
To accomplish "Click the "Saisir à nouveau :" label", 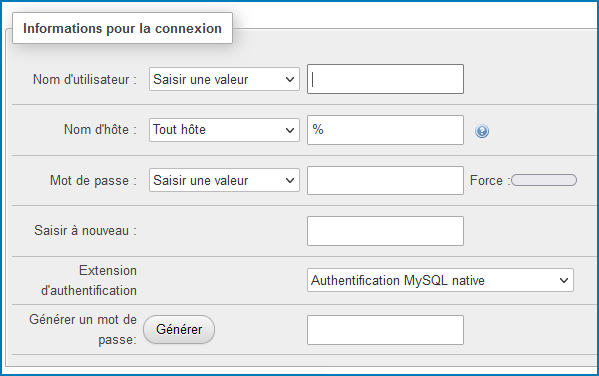I will click(x=85, y=230).
